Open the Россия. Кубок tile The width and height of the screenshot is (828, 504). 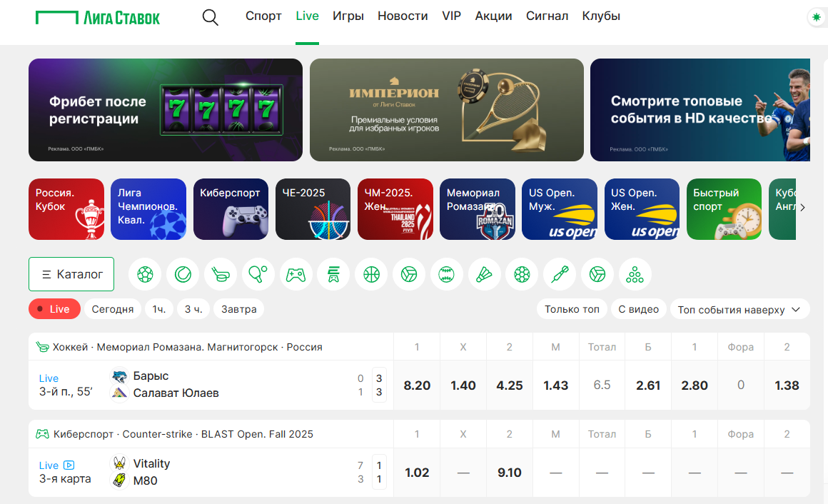point(66,209)
